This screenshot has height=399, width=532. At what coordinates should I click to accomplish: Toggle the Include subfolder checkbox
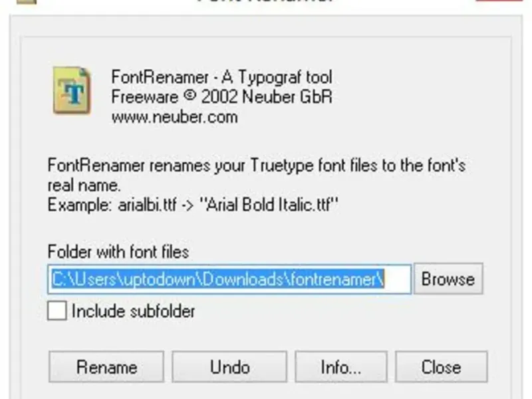57,311
